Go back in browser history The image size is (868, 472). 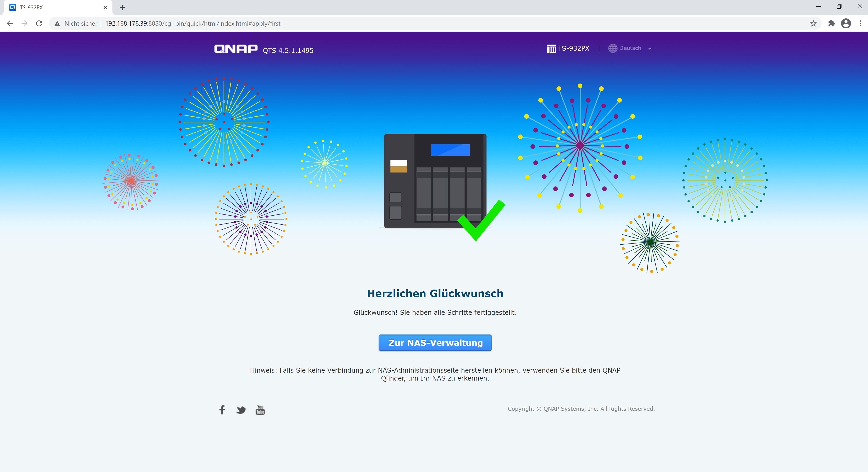tap(10, 23)
